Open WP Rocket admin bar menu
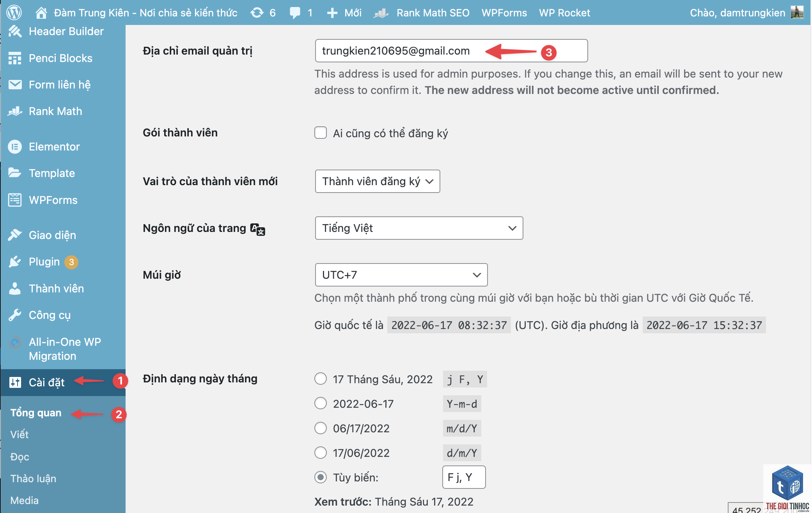This screenshot has width=812, height=513. [565, 13]
